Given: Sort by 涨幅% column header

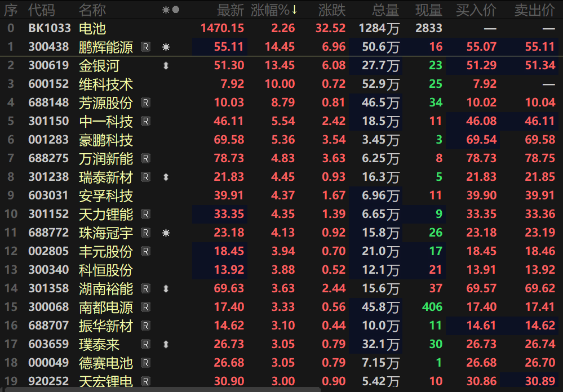Looking at the screenshot, I should pos(274,10).
